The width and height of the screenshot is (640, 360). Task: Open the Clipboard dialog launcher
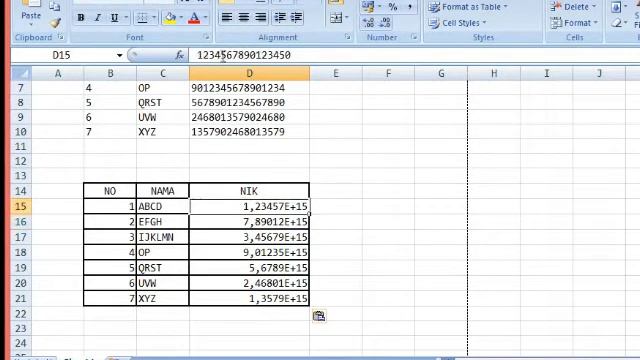click(61, 37)
